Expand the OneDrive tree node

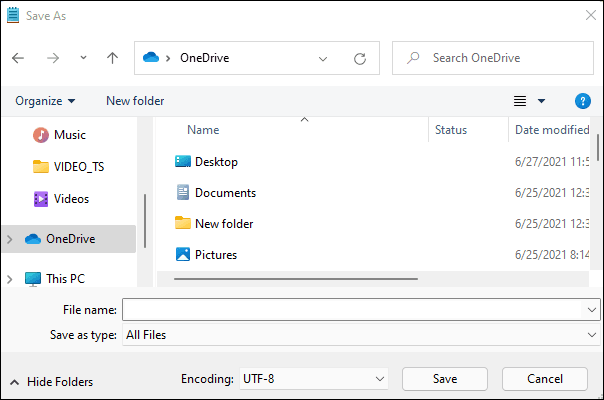click(x=10, y=239)
